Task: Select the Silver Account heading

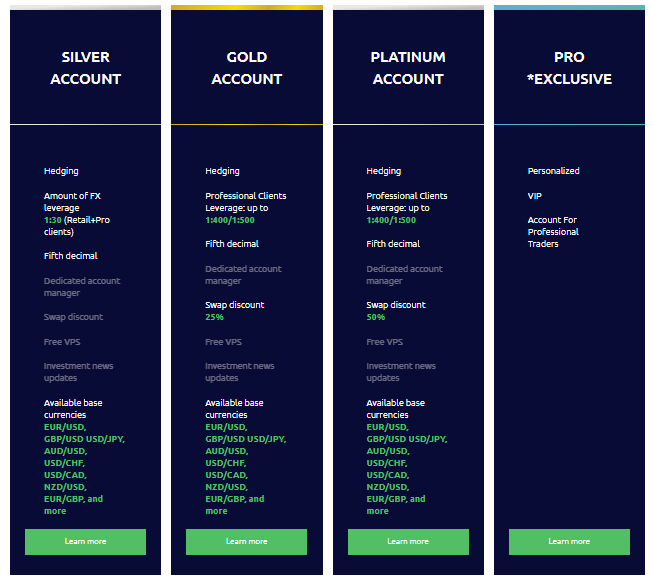Action: point(85,68)
